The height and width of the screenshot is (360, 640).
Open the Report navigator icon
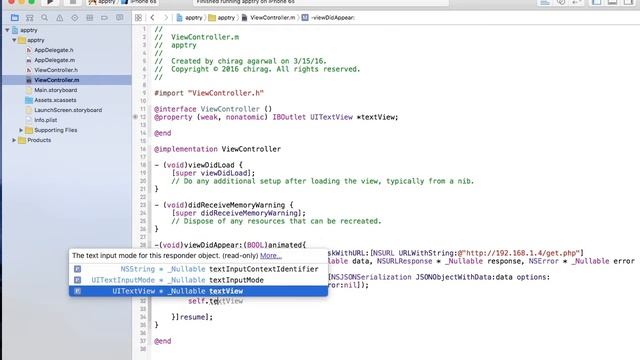click(x=120, y=18)
